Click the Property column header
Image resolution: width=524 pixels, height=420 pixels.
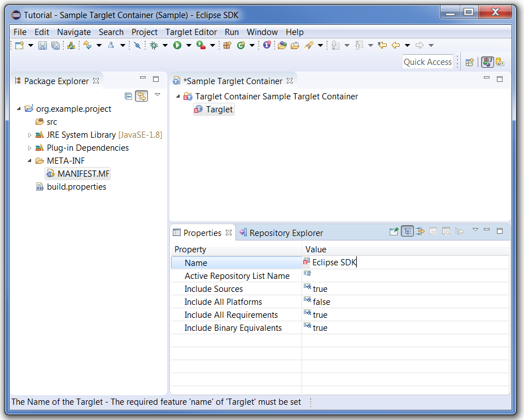236,250
